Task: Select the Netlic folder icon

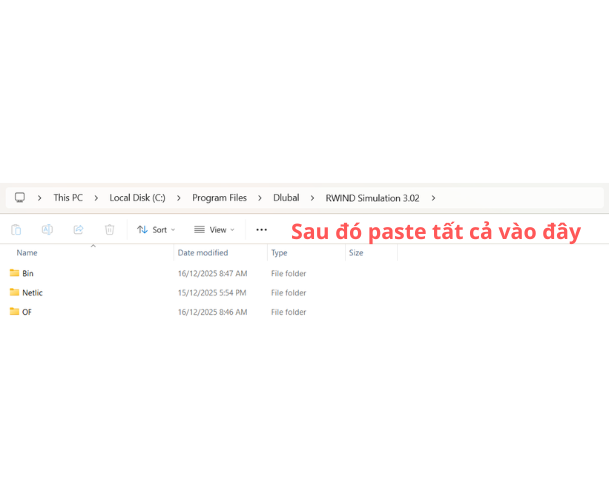Action: point(15,293)
